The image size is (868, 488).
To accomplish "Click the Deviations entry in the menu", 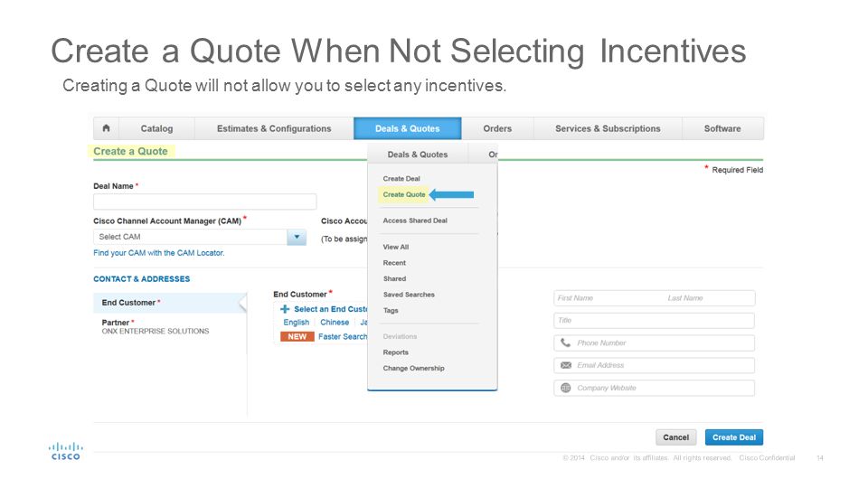I will pyautogui.click(x=400, y=336).
